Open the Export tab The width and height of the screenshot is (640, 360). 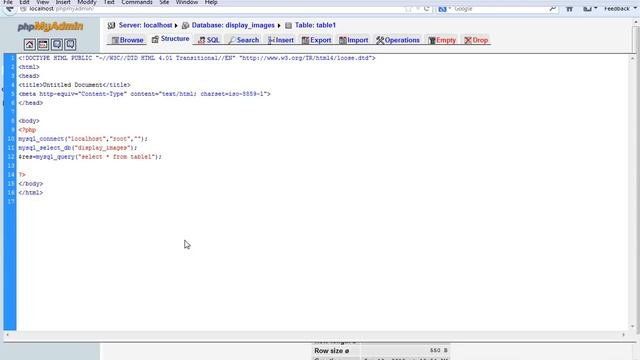[316, 40]
